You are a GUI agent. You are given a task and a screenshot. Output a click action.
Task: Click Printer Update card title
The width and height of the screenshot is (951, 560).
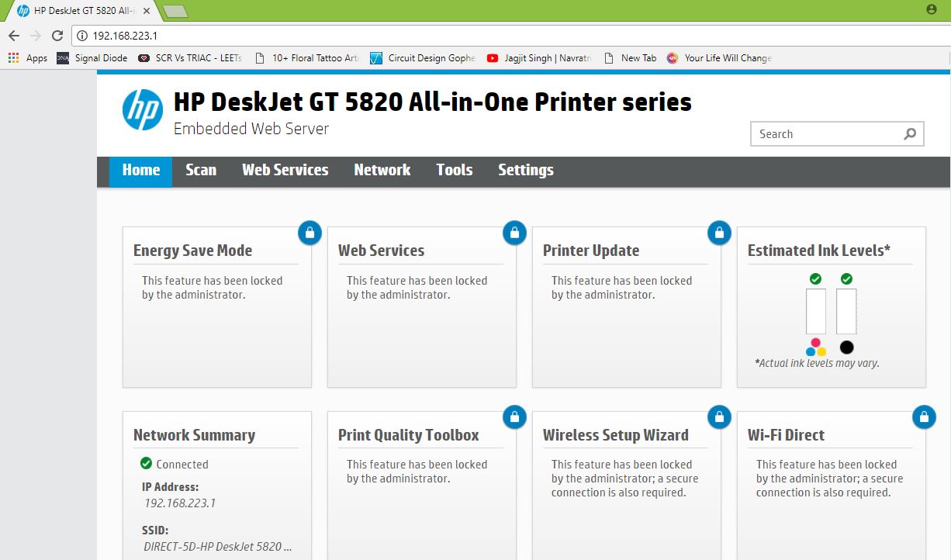click(x=591, y=251)
